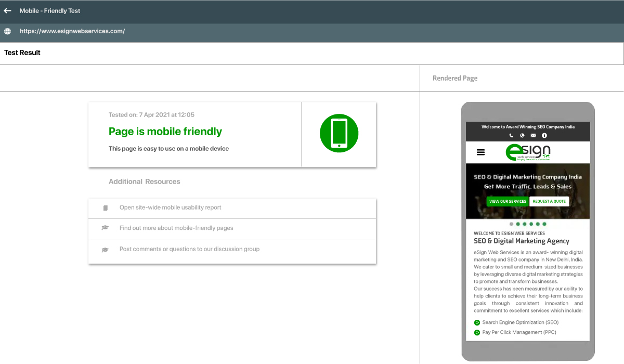
Task: Click the info icon next to the email icon
Action: point(544,136)
